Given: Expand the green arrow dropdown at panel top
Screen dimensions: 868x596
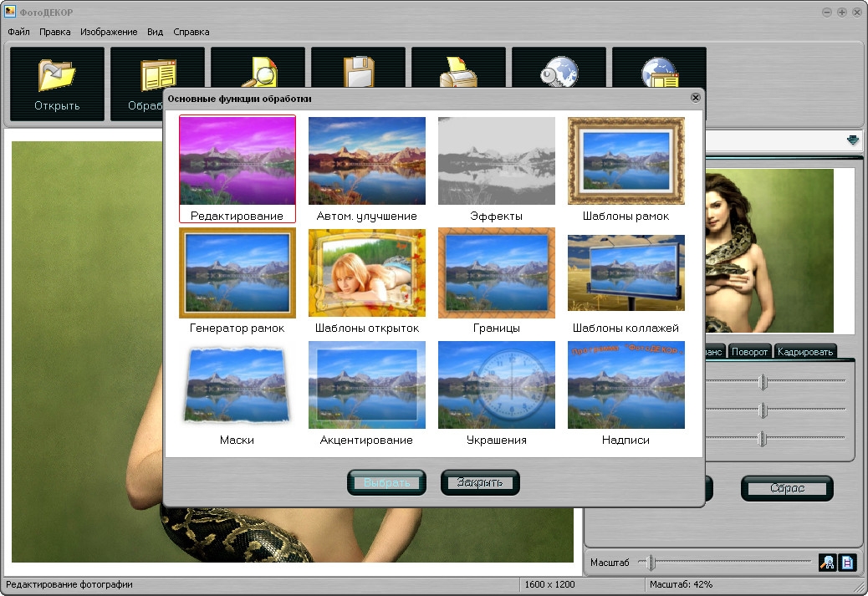Looking at the screenshot, I should point(852,140).
